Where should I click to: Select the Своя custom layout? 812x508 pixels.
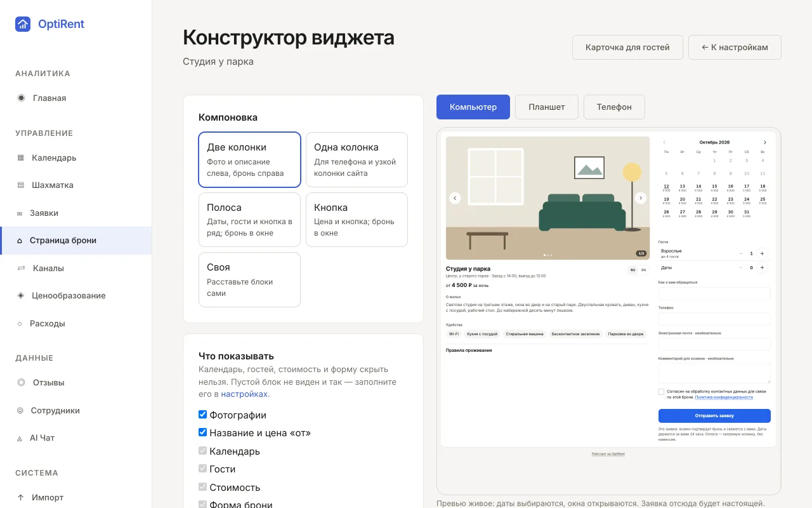pos(249,279)
